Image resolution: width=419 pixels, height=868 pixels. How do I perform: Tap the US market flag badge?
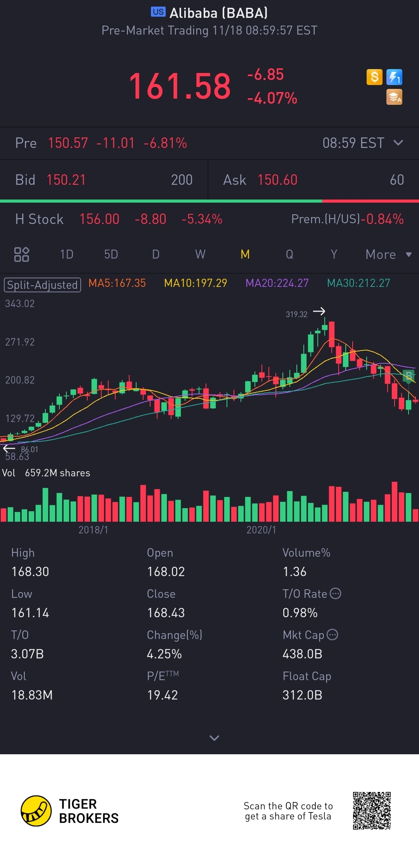(x=158, y=12)
